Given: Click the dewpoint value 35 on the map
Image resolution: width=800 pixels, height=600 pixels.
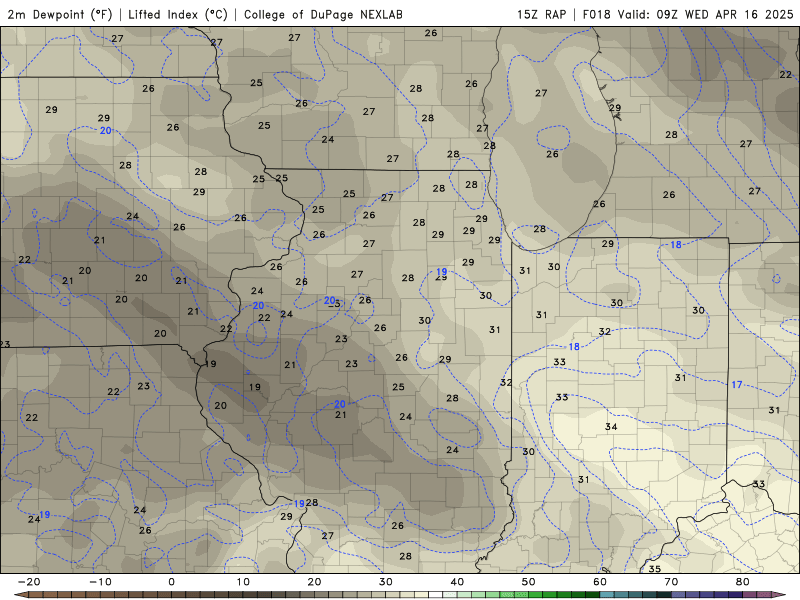Looking at the screenshot, I should 655,568.
